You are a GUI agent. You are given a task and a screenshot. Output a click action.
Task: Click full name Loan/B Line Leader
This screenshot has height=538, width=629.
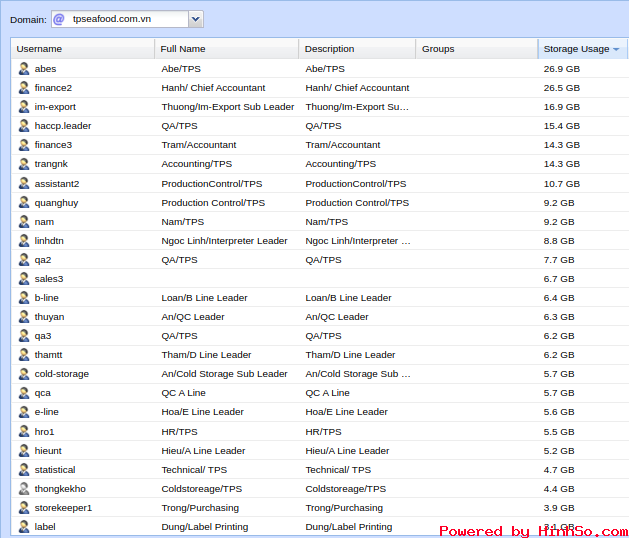pos(204,298)
